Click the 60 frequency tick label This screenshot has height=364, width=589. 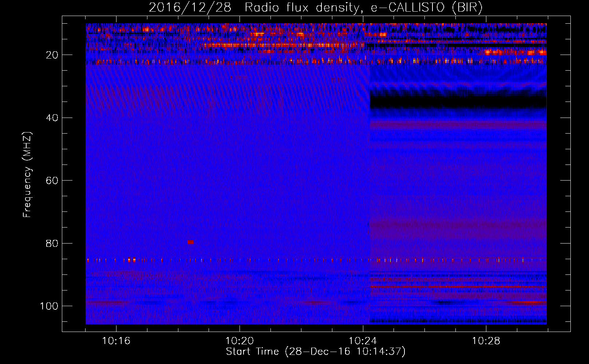pyautogui.click(x=52, y=181)
